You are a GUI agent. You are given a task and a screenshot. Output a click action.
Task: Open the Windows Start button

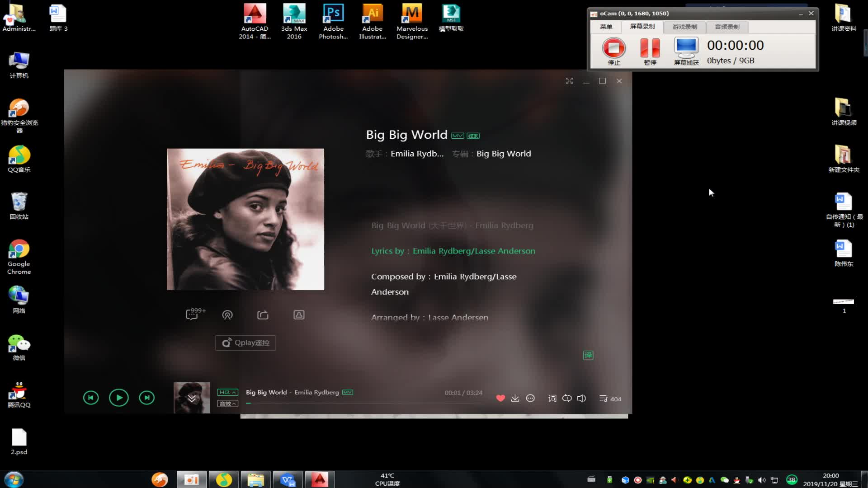14,479
